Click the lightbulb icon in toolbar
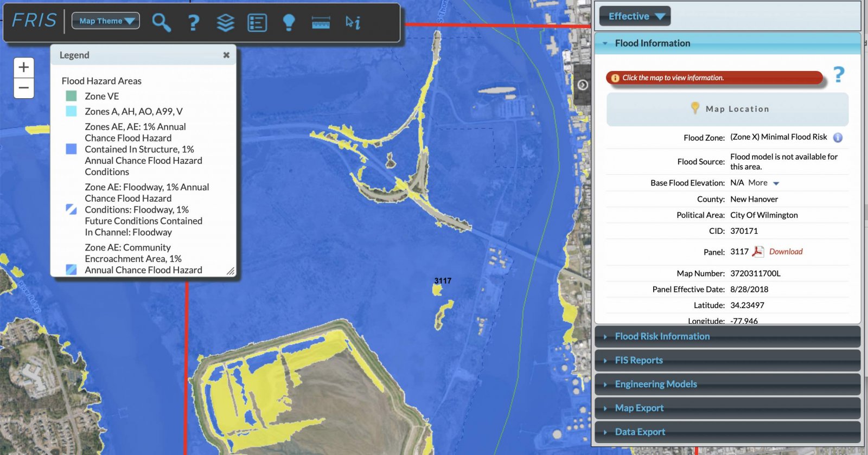Viewport: 868px width, 455px height. pos(289,22)
